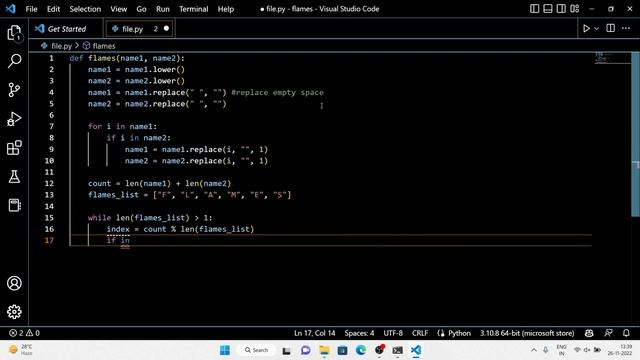Viewport: 640px width, 360px height.
Task: Open the Chat icon on taskbar
Action: 305,350
